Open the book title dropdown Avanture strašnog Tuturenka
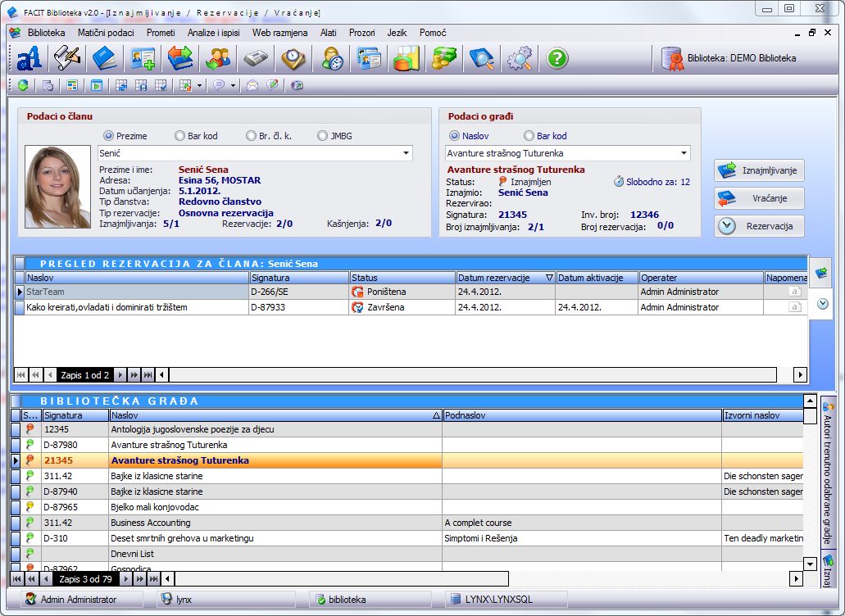Viewport: 845px width, 616px height. point(684,153)
